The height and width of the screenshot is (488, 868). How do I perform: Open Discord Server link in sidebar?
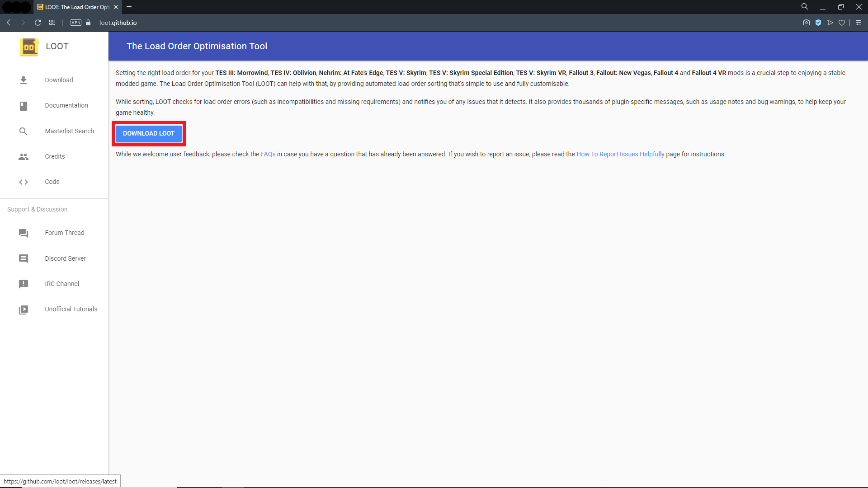54,258
